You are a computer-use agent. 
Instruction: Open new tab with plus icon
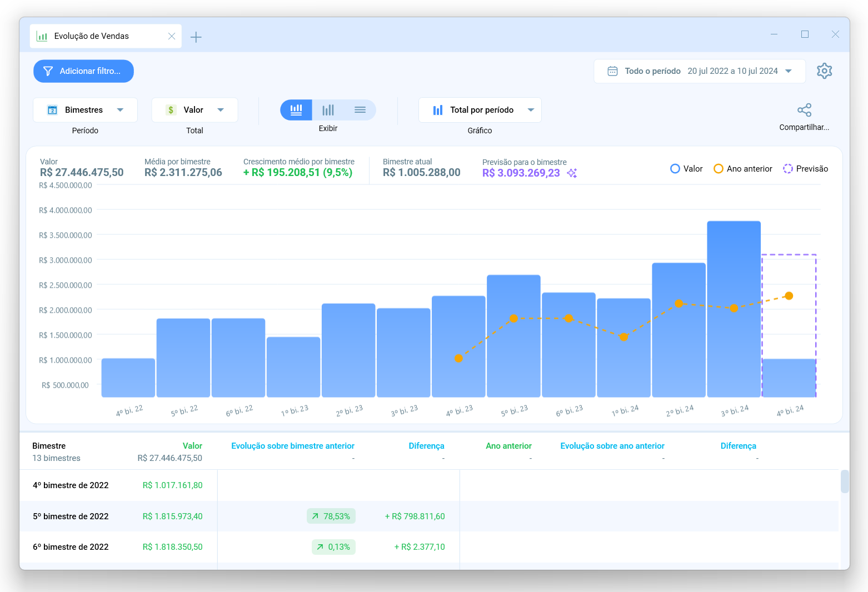[x=196, y=37]
